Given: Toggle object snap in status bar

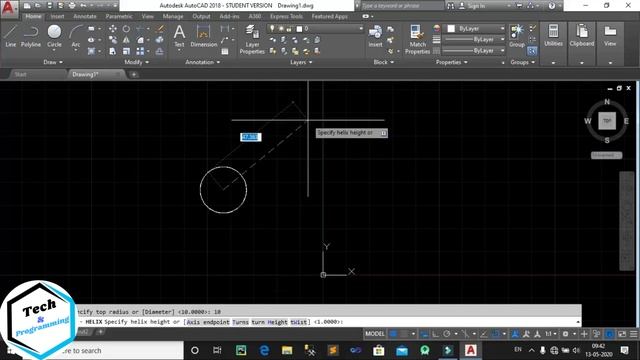Looking at the screenshot, I should 495,334.
